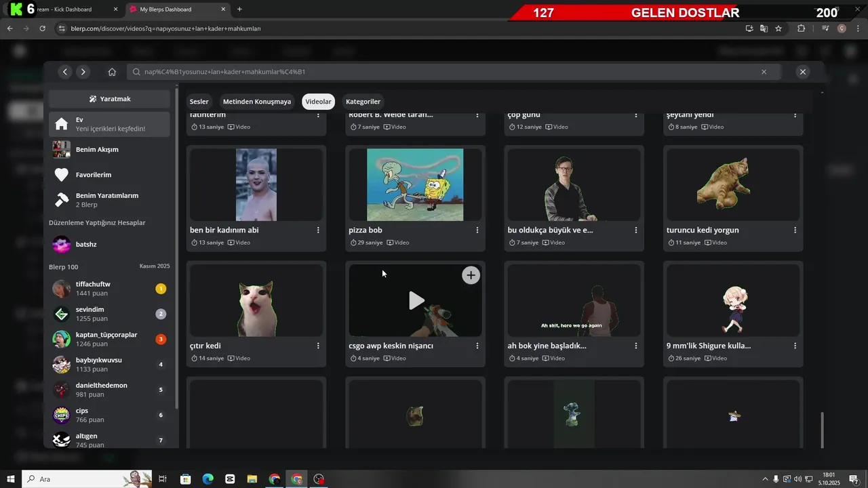The image size is (868, 488).
Task: Select the batshz account
Action: [109, 244]
